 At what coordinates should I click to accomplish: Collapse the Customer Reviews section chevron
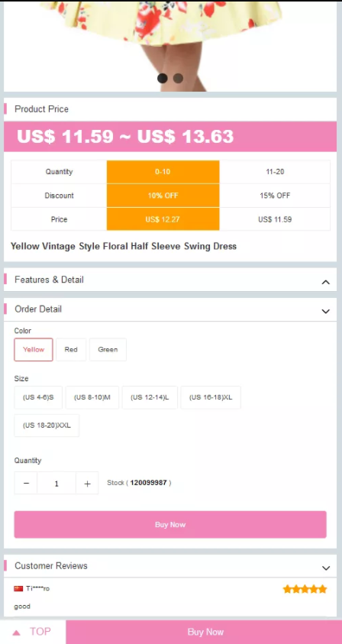pyautogui.click(x=326, y=568)
